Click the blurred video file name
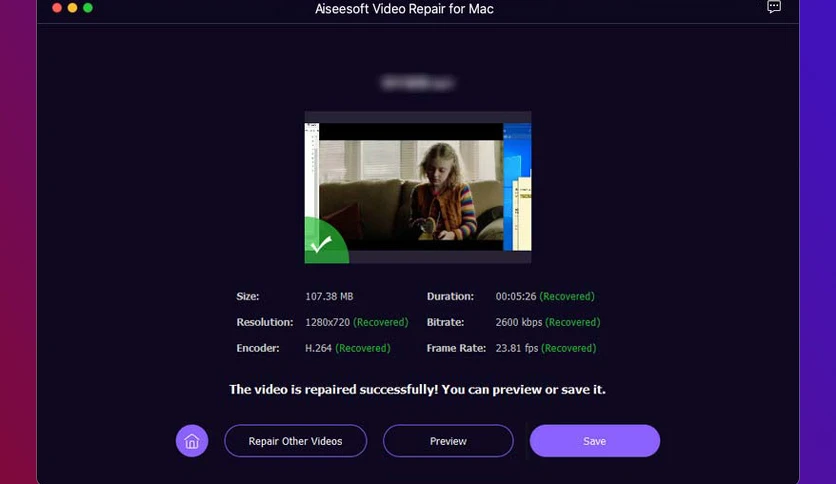This screenshot has width=836, height=484. [x=418, y=83]
